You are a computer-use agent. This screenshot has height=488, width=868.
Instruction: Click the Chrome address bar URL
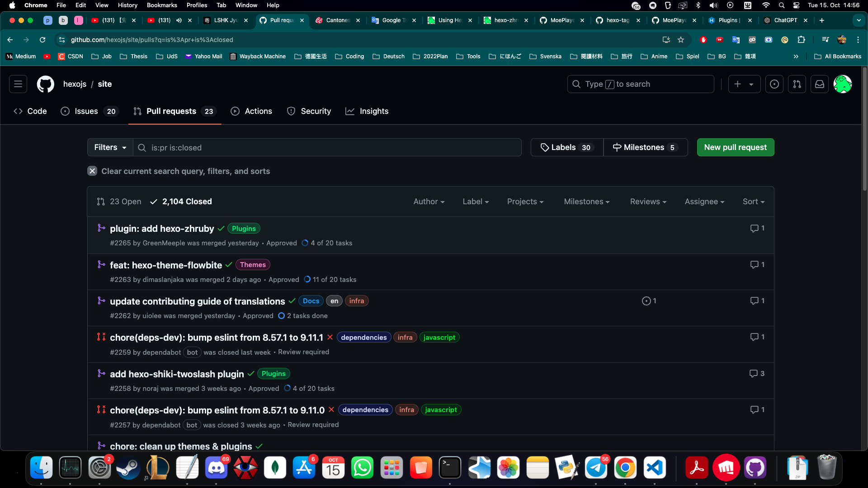(x=152, y=40)
